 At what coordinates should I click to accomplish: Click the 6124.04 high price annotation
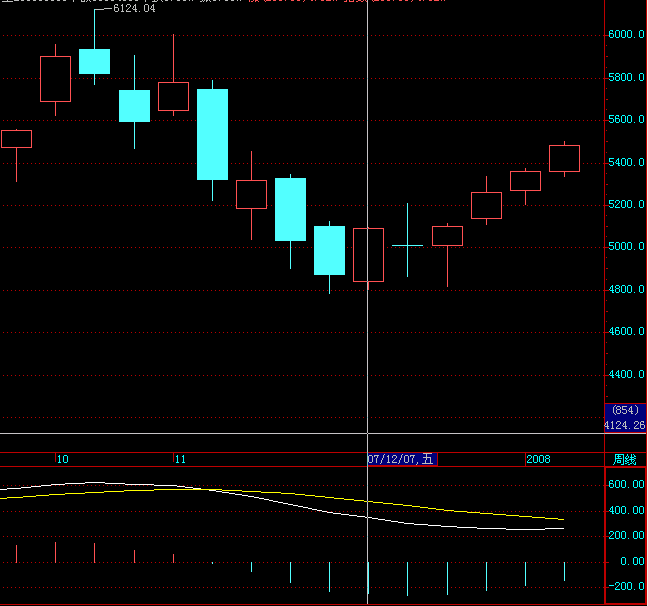tap(134, 9)
